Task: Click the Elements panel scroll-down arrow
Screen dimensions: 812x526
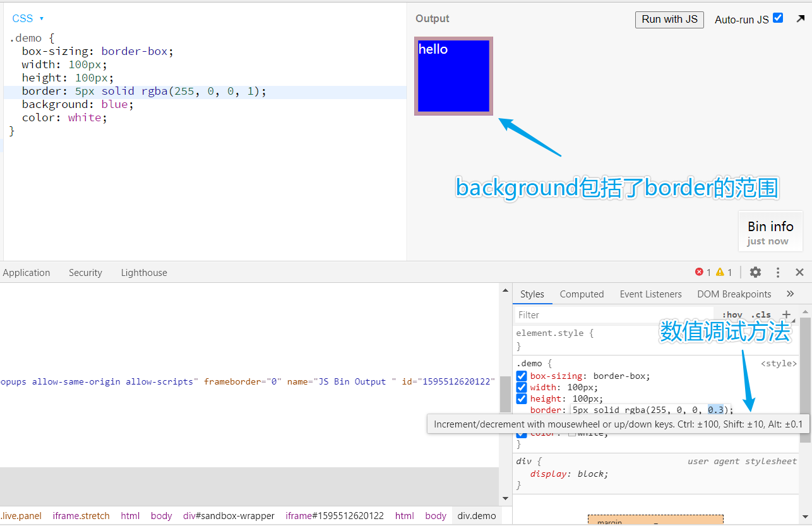Action: [x=505, y=499]
